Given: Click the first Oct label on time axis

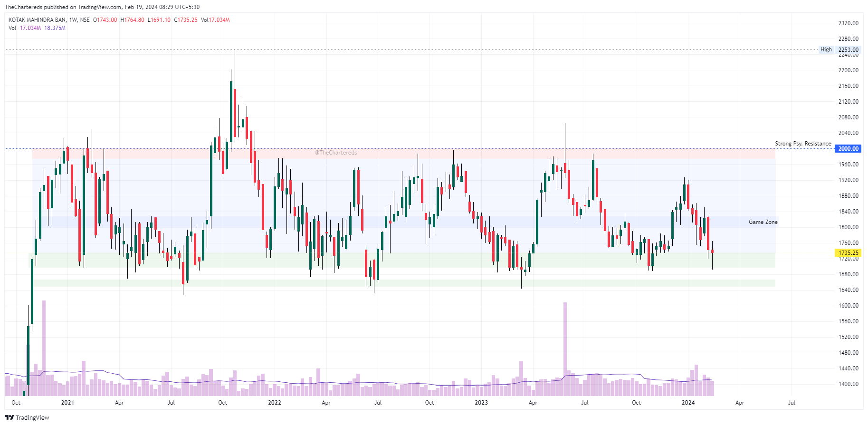Looking at the screenshot, I should (16, 403).
